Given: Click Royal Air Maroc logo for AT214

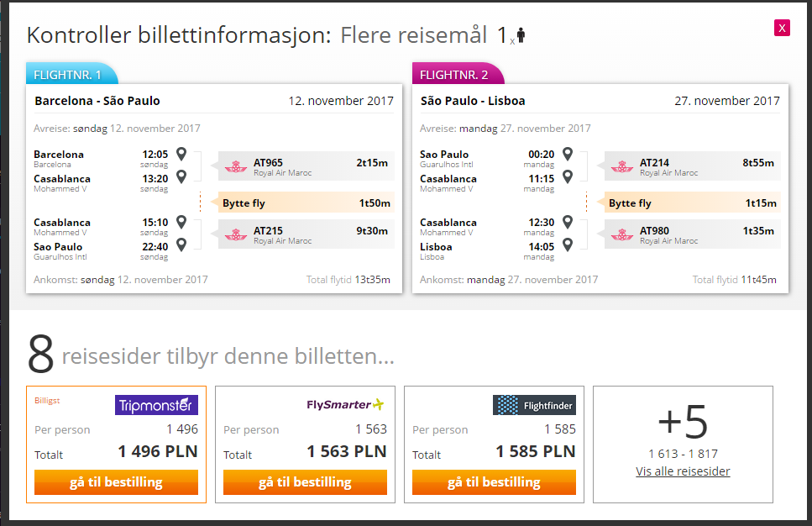Looking at the screenshot, I should (x=622, y=167).
